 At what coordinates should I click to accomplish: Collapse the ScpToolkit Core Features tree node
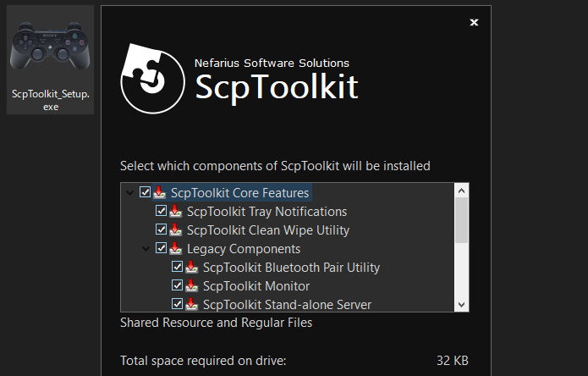[x=129, y=193]
